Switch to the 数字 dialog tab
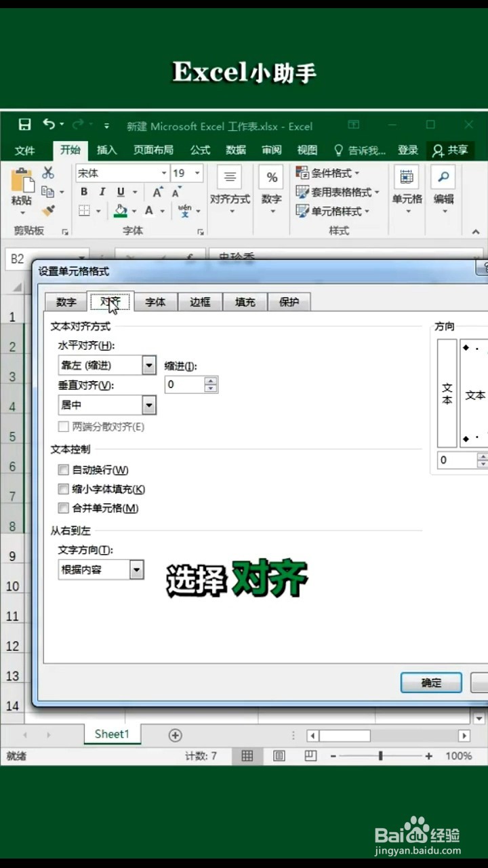 pos(66,302)
